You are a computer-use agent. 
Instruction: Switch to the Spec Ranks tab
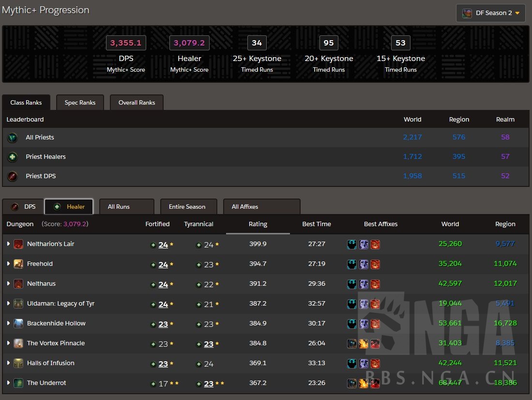pos(80,103)
